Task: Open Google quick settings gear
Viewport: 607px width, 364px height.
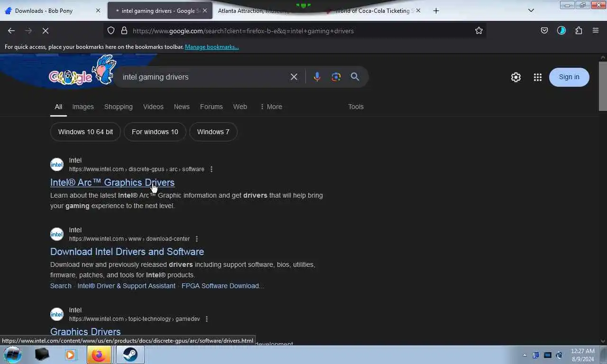Action: point(516,77)
